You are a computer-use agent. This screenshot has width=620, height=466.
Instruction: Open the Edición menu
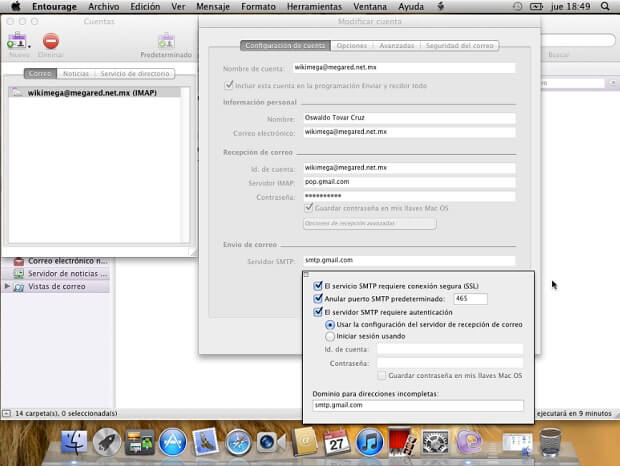coord(145,6)
